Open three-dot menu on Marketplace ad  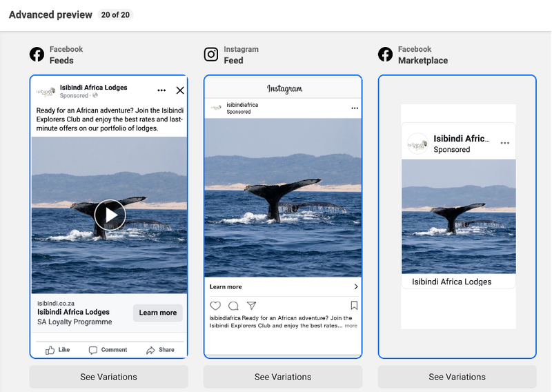pos(505,143)
